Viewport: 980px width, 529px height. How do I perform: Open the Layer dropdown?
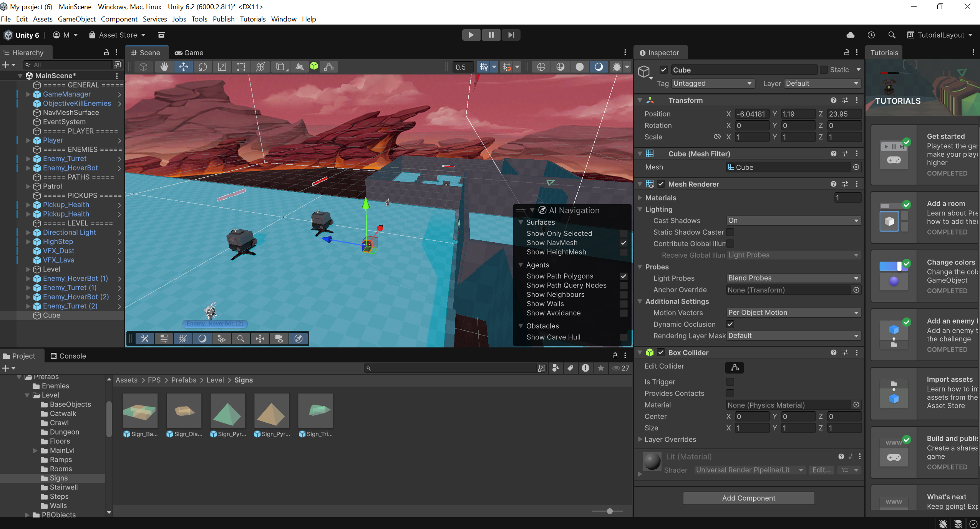click(x=822, y=83)
